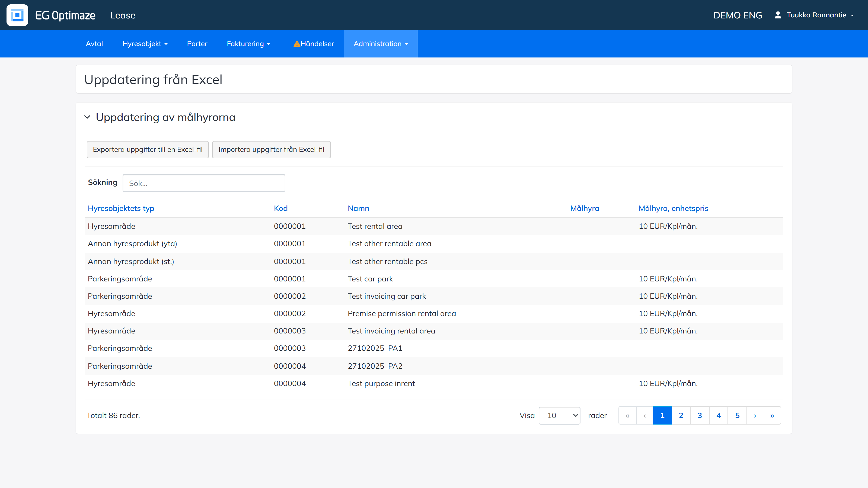
Task: Click the DEMO ENG label
Action: click(x=738, y=15)
